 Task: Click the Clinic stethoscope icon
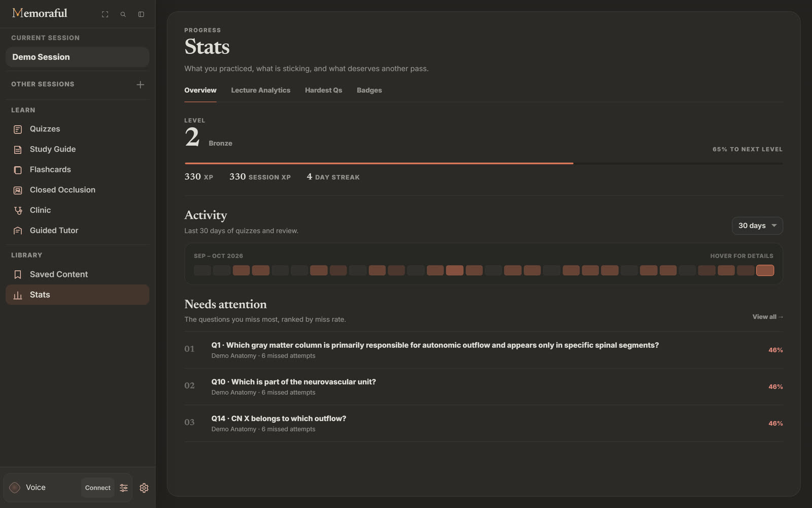pos(18,210)
